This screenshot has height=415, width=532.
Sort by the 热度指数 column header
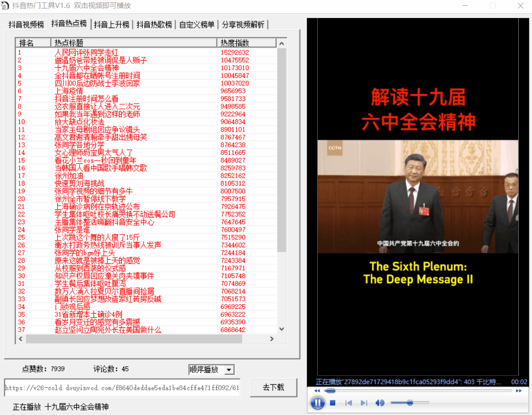tap(246, 43)
